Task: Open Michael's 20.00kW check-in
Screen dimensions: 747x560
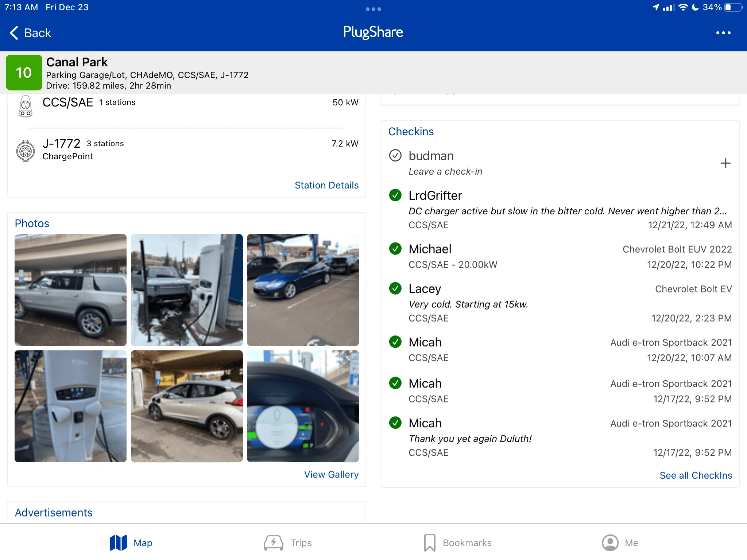Action: (x=560, y=257)
